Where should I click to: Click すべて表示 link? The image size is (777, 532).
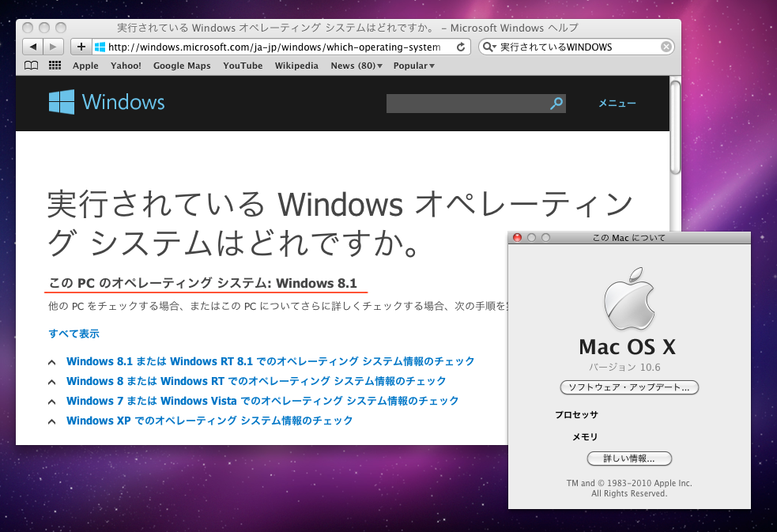pyautogui.click(x=74, y=334)
